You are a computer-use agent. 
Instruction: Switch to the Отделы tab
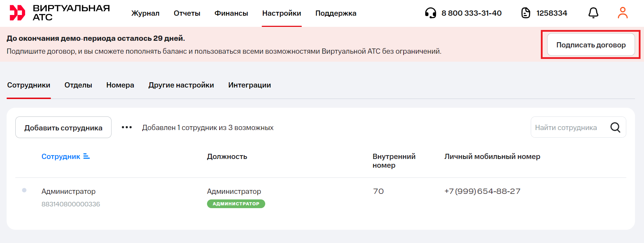pyautogui.click(x=78, y=85)
